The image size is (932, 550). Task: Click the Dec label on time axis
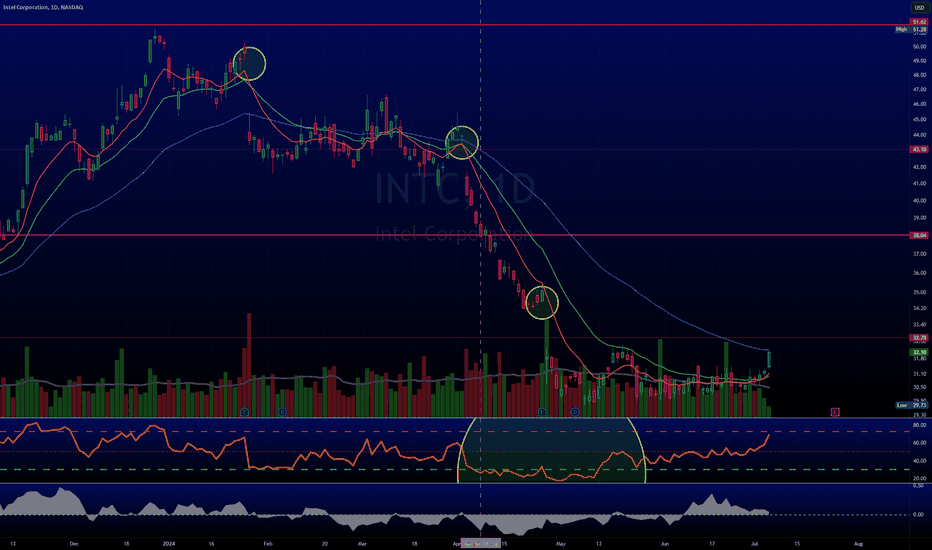(x=74, y=543)
